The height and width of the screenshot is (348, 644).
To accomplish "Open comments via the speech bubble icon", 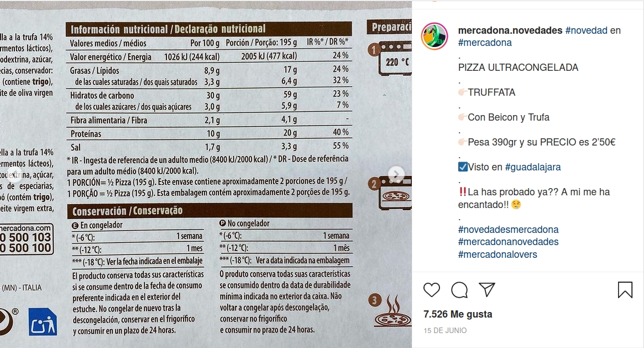I will [x=459, y=289].
